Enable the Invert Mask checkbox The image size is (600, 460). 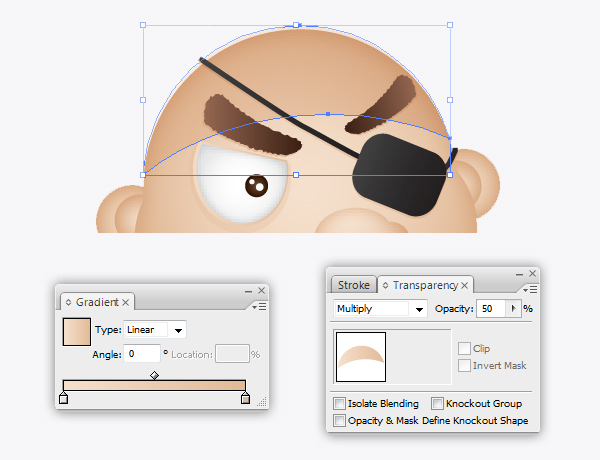pyautogui.click(x=464, y=365)
